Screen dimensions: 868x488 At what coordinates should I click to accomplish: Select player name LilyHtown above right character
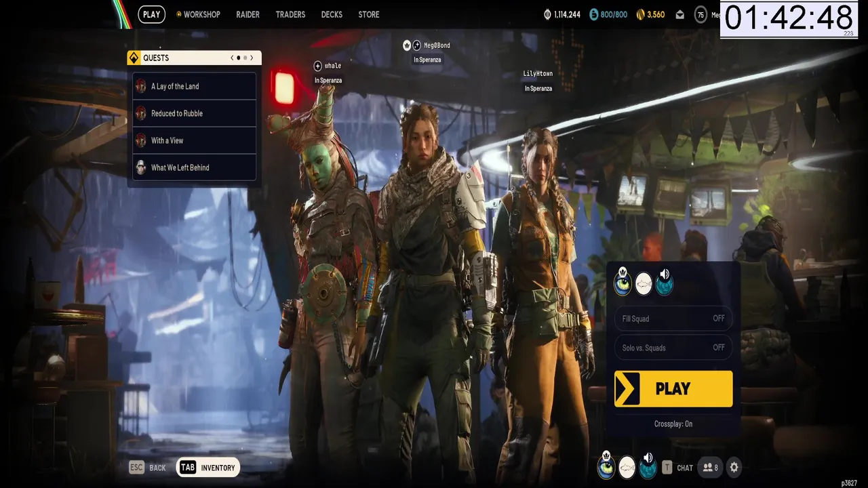point(538,74)
